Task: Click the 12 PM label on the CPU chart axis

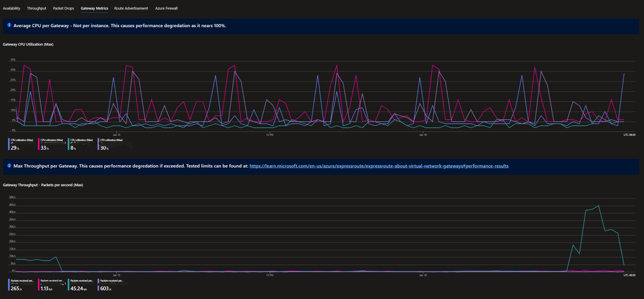Action: click(269, 134)
